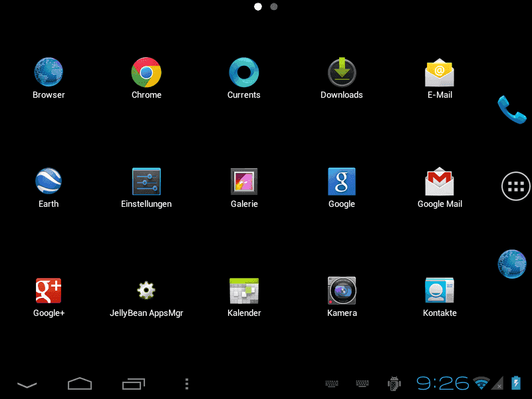Open JellyBean AppsMgr
The width and height of the screenshot is (532, 399).
tap(146, 299)
